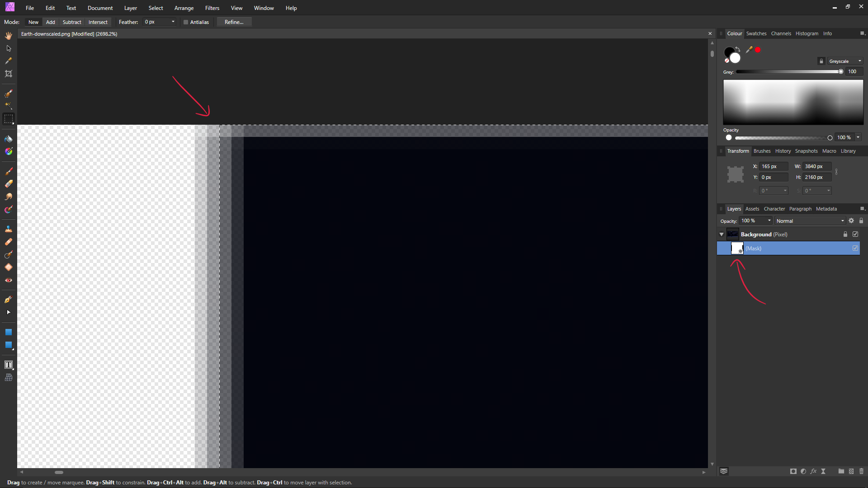Select the Move tool arrow
The height and width of the screenshot is (488, 868).
[9, 48]
